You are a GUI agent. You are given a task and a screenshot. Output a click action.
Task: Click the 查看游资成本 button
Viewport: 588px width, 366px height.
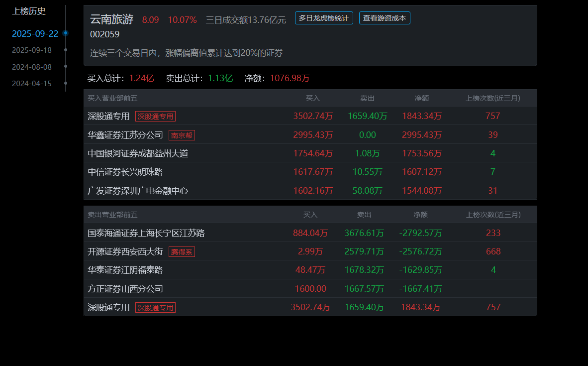point(385,18)
